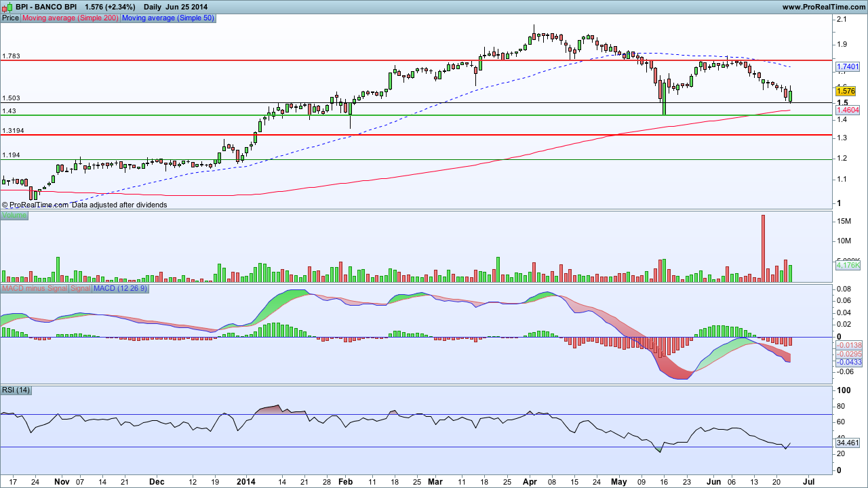Click the -0.0433 MACD value tag
868x488 pixels.
tap(848, 363)
